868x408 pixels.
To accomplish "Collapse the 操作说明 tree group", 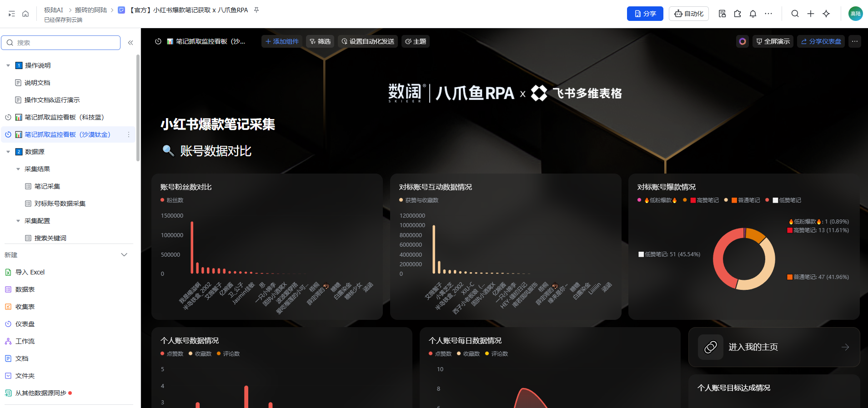I will (8, 65).
